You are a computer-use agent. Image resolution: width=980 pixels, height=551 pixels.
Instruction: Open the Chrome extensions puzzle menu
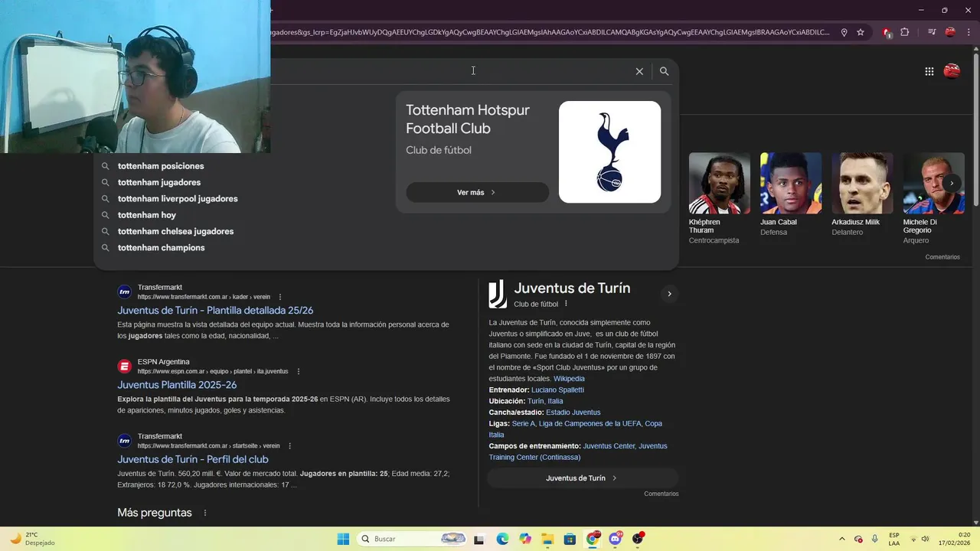click(905, 32)
